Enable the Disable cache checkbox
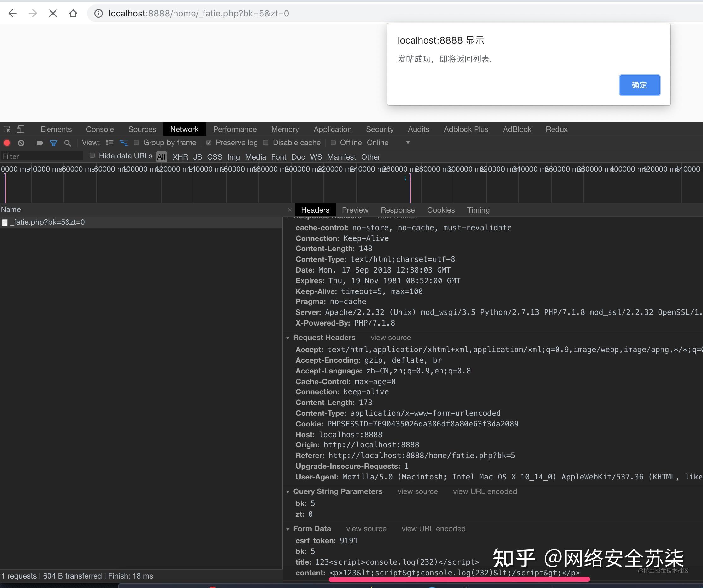Image resolution: width=703 pixels, height=588 pixels. pyautogui.click(x=266, y=143)
